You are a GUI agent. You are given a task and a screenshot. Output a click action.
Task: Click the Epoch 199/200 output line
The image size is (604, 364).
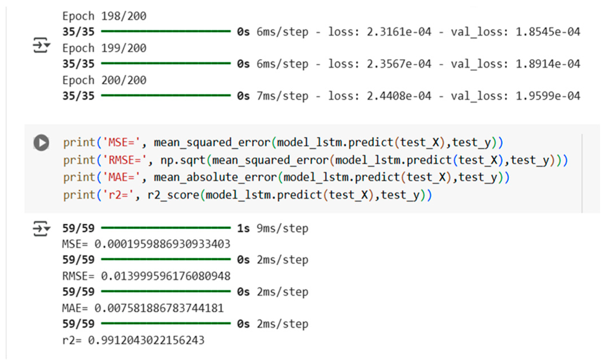click(104, 48)
